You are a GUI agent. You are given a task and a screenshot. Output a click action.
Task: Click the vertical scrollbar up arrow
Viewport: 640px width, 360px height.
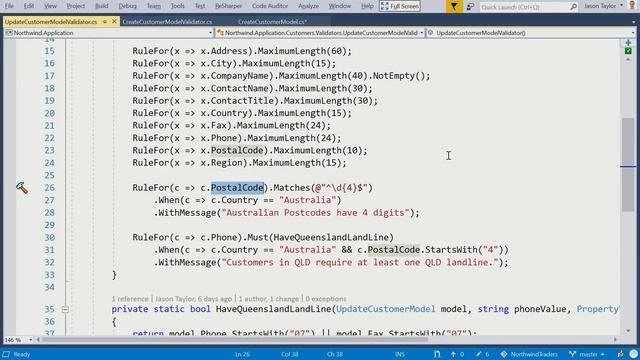click(x=628, y=60)
